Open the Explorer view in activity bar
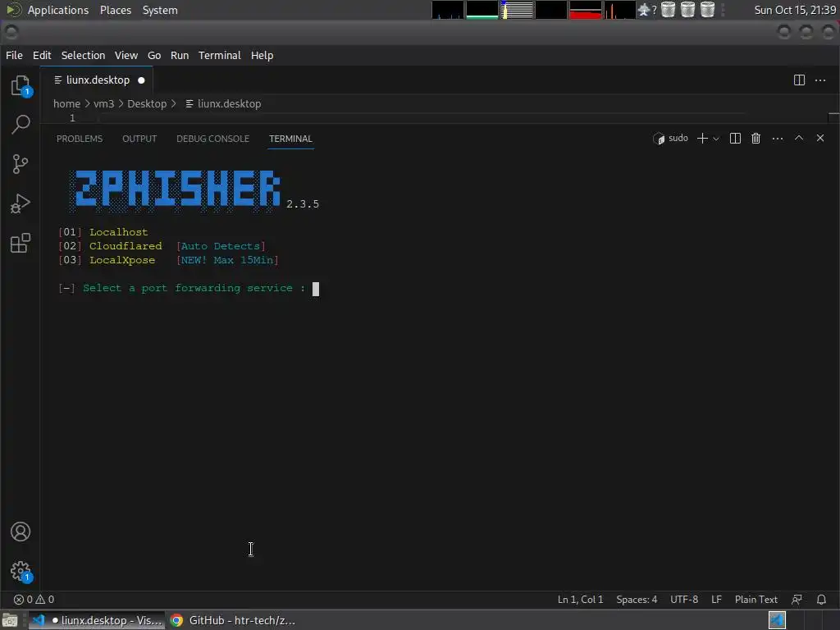Image resolution: width=840 pixels, height=630 pixels. click(21, 85)
